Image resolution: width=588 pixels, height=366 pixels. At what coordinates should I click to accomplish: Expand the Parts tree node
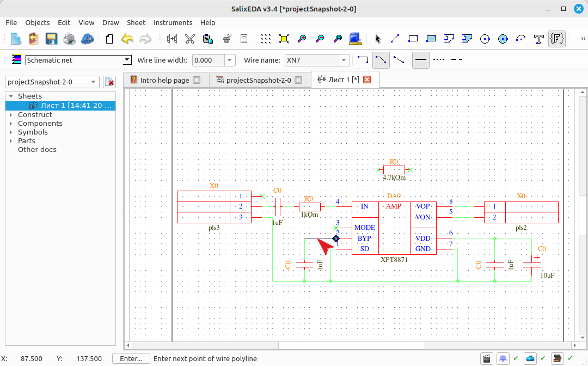coord(11,141)
